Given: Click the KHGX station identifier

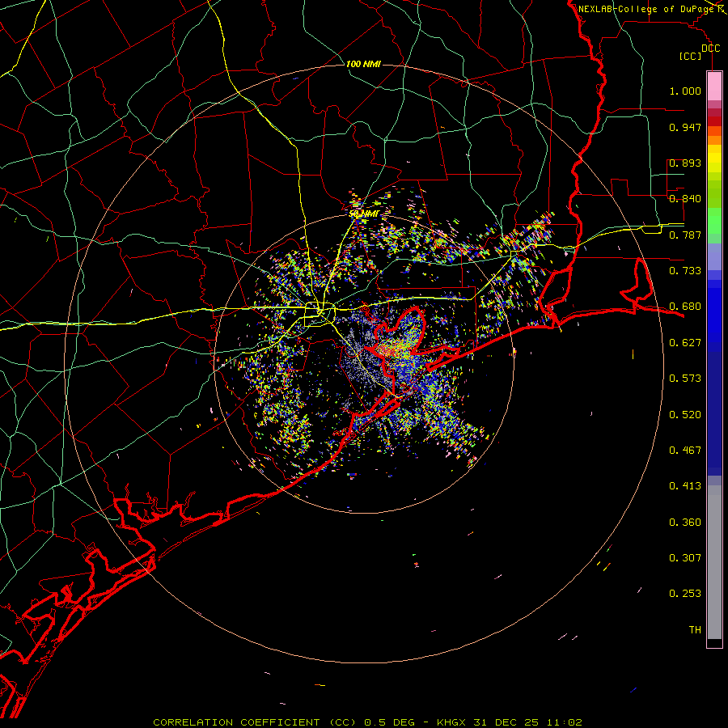Looking at the screenshot, I should click(x=451, y=722).
